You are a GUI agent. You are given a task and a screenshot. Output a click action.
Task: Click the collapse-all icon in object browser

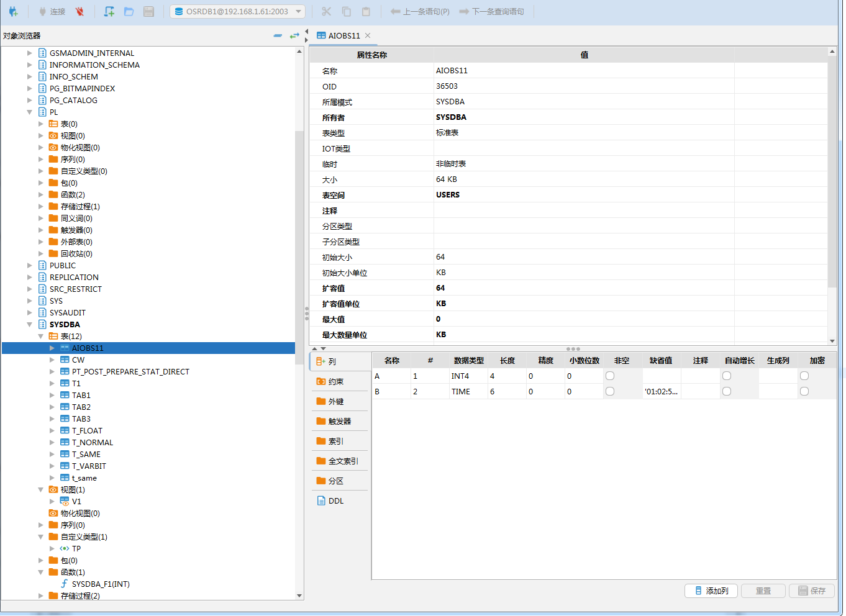(x=278, y=36)
